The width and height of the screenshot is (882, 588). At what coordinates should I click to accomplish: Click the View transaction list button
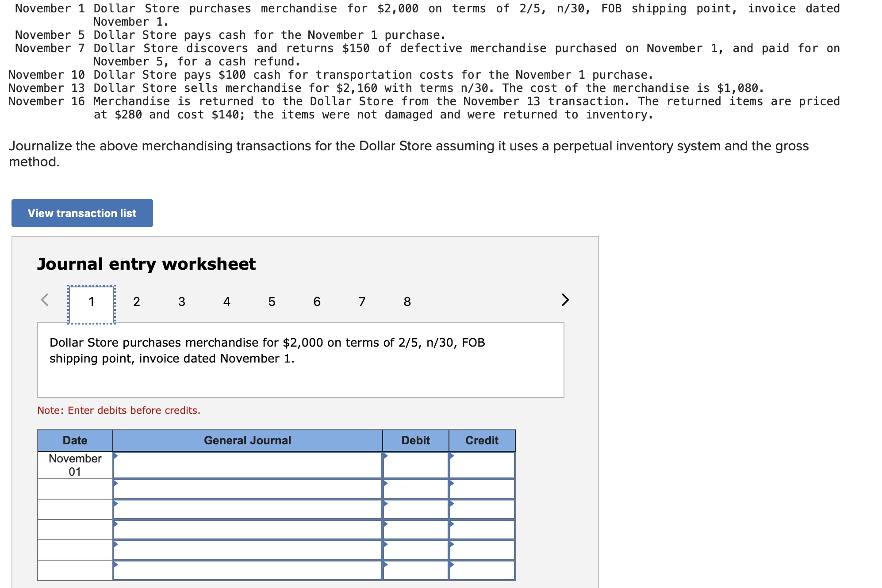click(x=82, y=213)
